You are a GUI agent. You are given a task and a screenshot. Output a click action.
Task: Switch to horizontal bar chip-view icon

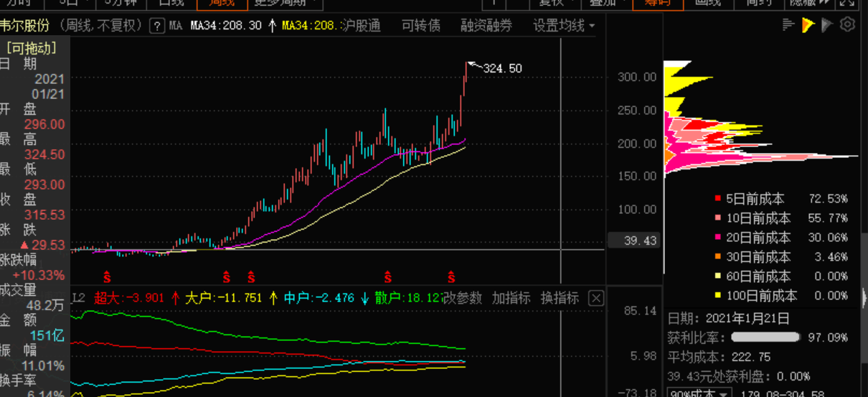click(789, 26)
